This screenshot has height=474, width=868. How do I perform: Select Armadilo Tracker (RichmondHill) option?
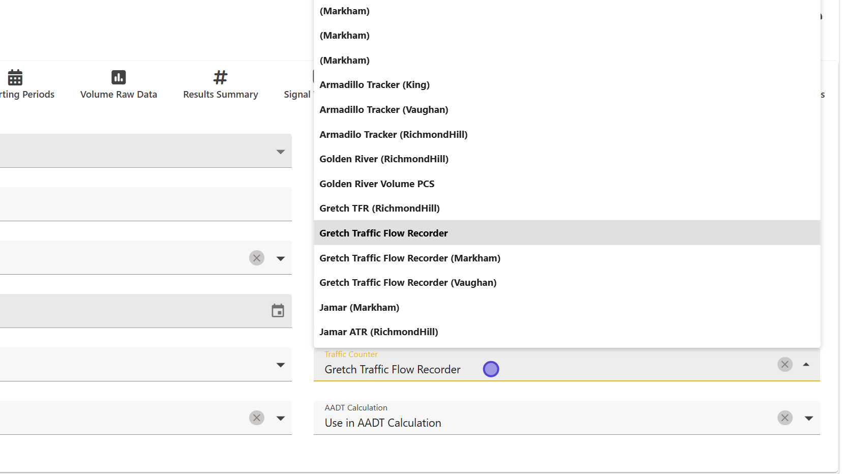393,135
